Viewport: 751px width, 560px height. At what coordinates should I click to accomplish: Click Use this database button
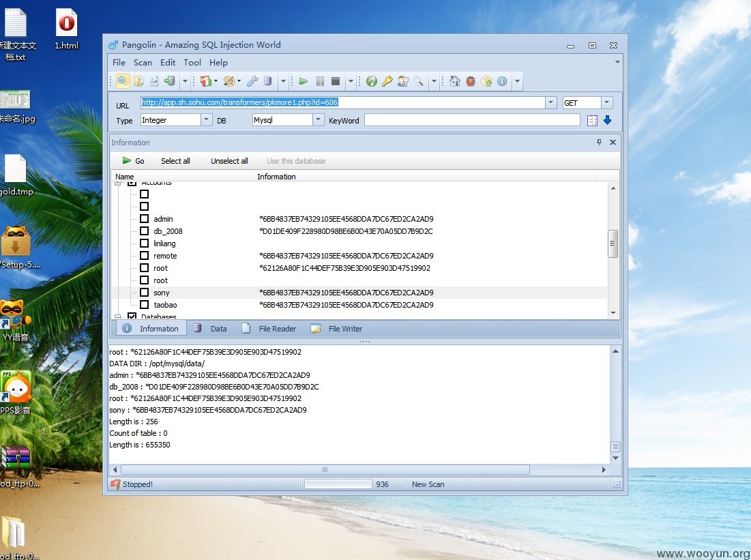(296, 161)
